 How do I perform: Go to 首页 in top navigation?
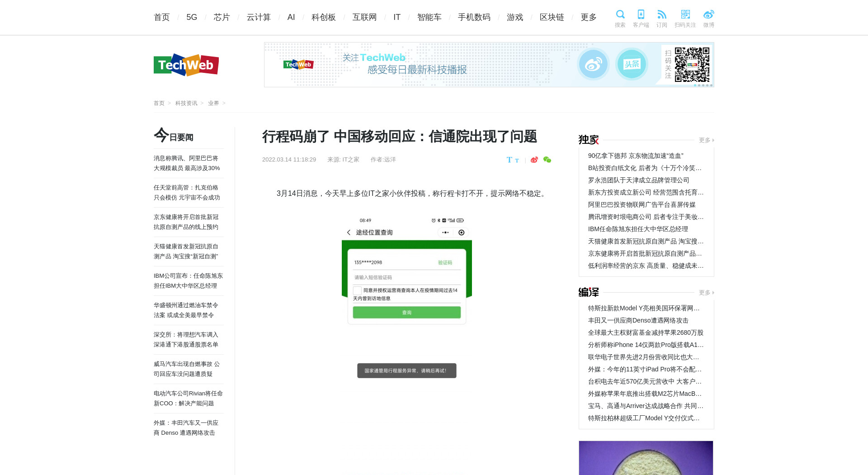coord(162,17)
